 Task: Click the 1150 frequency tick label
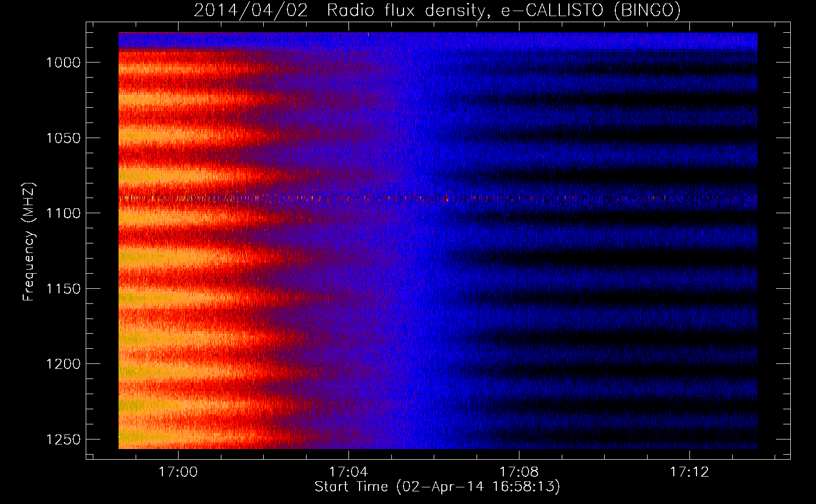coord(63,289)
